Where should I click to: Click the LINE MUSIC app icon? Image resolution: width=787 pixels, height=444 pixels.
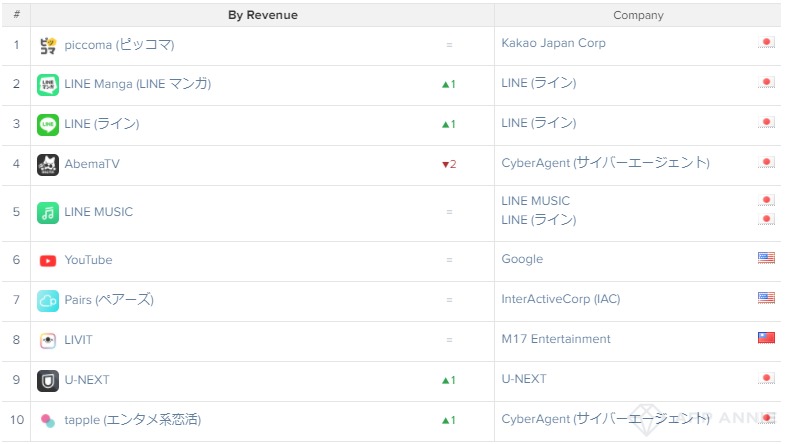(x=48, y=213)
